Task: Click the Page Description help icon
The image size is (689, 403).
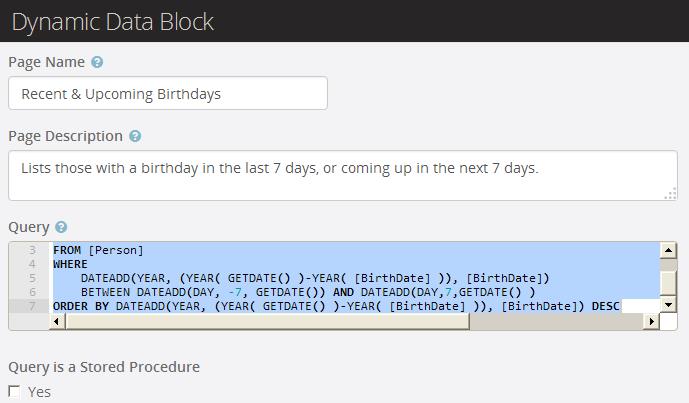Action: (x=135, y=136)
